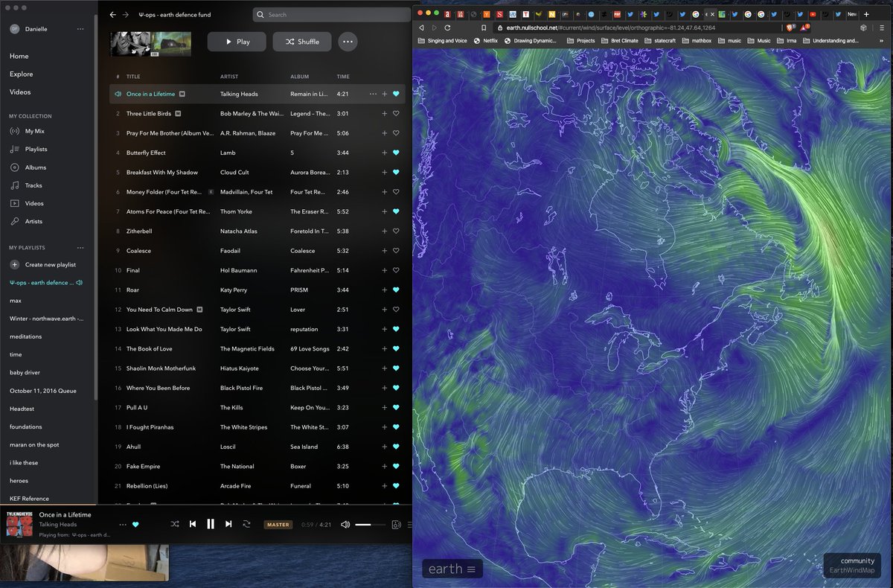893x588 pixels.
Task: Open My Playlists options (three dots)
Action: tap(80, 247)
